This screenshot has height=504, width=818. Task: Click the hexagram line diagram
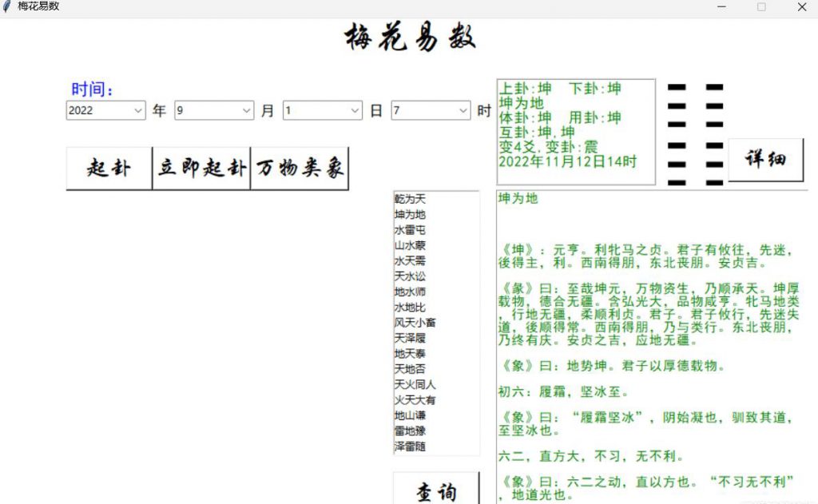[695, 134]
